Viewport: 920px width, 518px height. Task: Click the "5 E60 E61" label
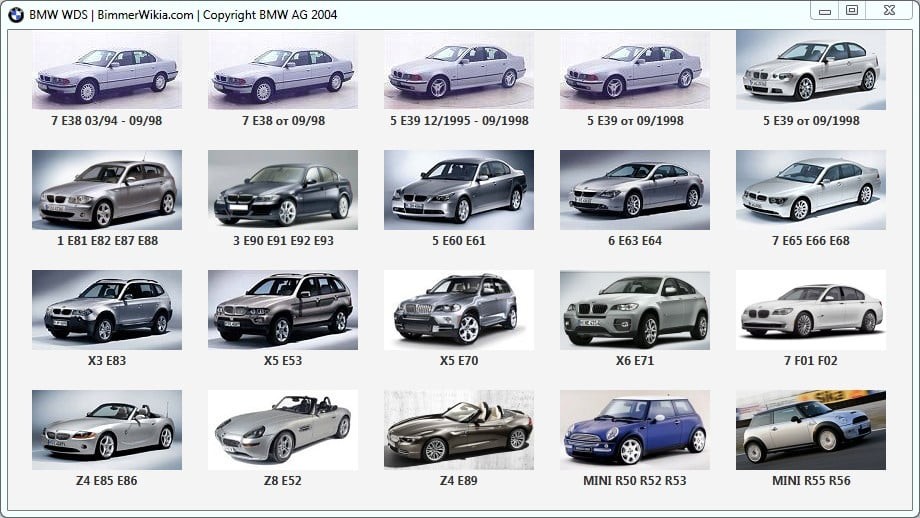(459, 241)
